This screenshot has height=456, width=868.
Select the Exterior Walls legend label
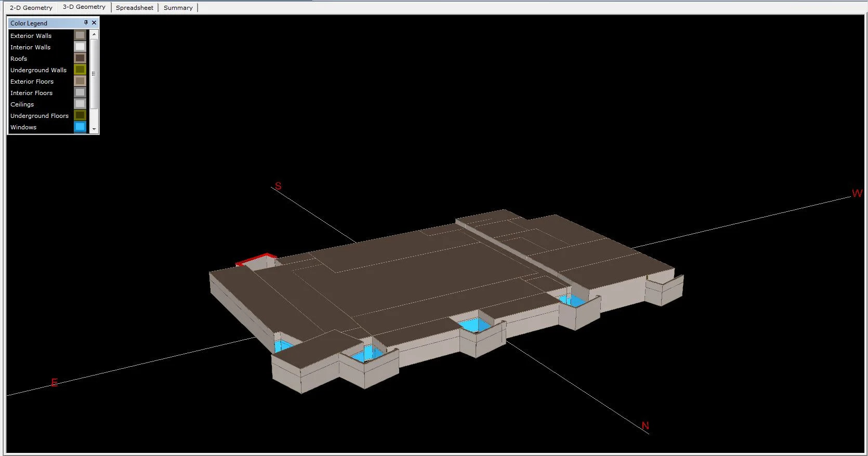(x=31, y=36)
